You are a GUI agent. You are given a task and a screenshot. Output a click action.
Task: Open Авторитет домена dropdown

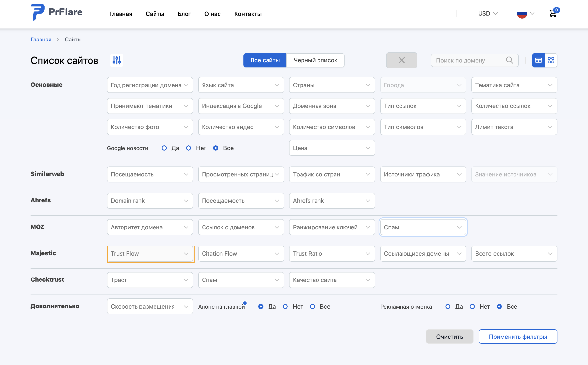(150, 227)
